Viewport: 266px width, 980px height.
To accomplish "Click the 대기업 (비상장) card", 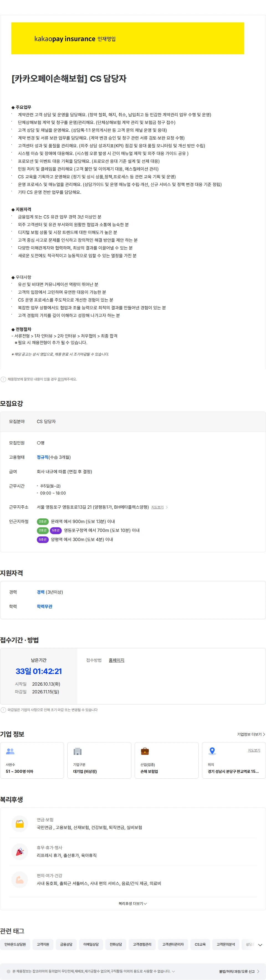I will click(x=99, y=760).
